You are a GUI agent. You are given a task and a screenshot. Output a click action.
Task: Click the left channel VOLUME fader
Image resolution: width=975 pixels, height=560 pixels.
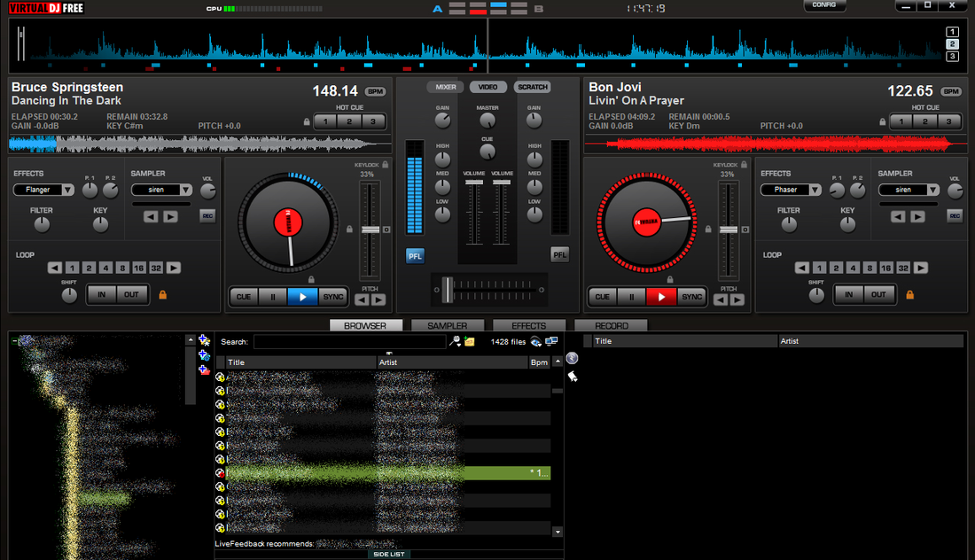[x=474, y=183]
